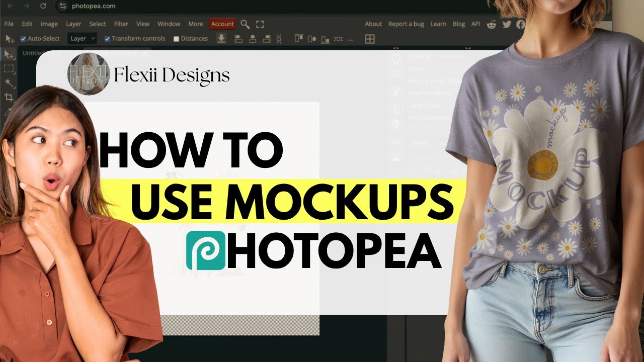Viewport: 644px width, 362px height.
Task: Open Photopea's Facebook page icon
Action: click(x=520, y=24)
